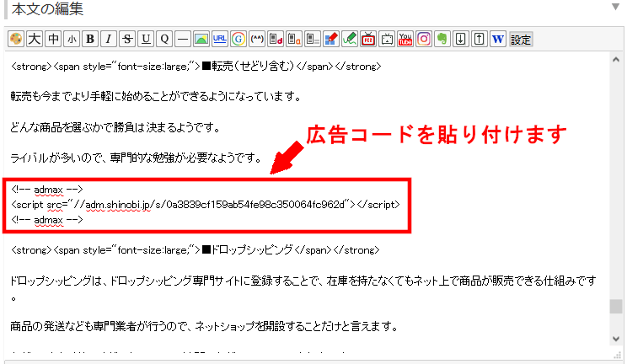Apply underline formatting
The image size is (627, 364).
coord(146,40)
